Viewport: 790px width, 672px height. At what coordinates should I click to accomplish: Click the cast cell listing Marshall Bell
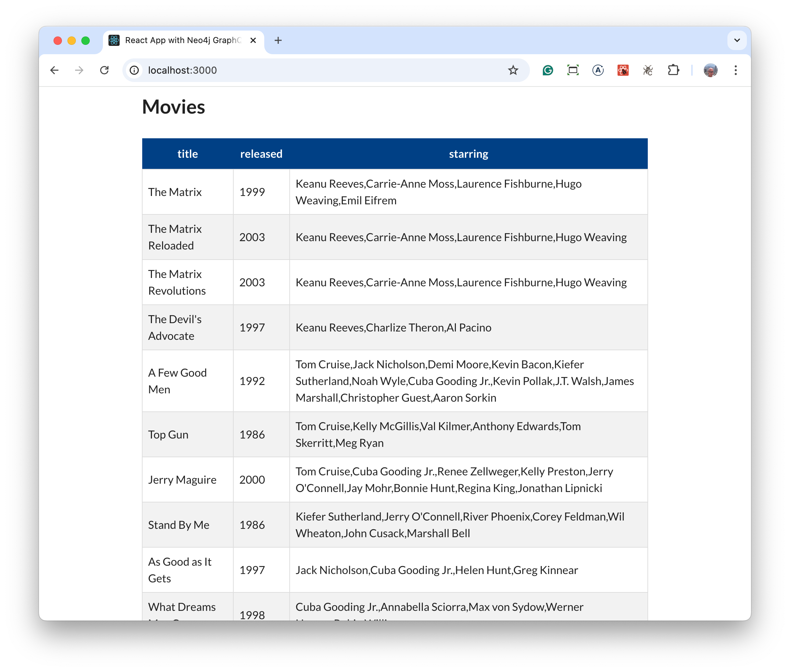(x=468, y=525)
